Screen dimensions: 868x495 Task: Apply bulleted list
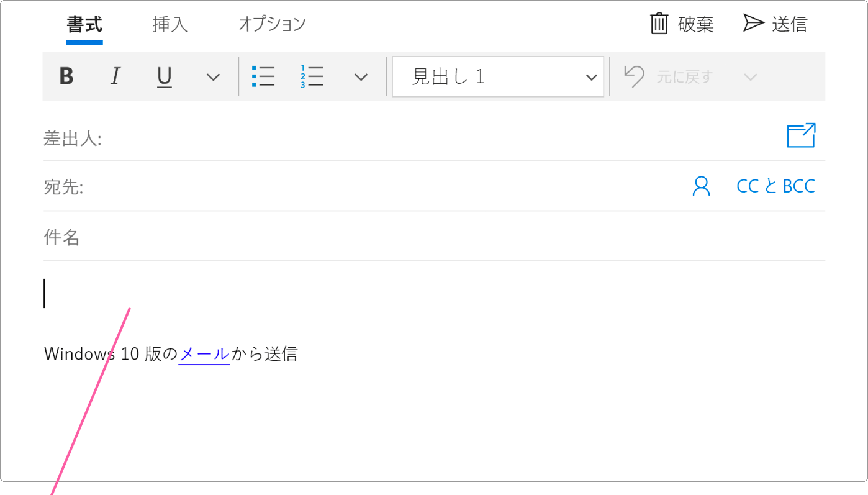coord(263,77)
